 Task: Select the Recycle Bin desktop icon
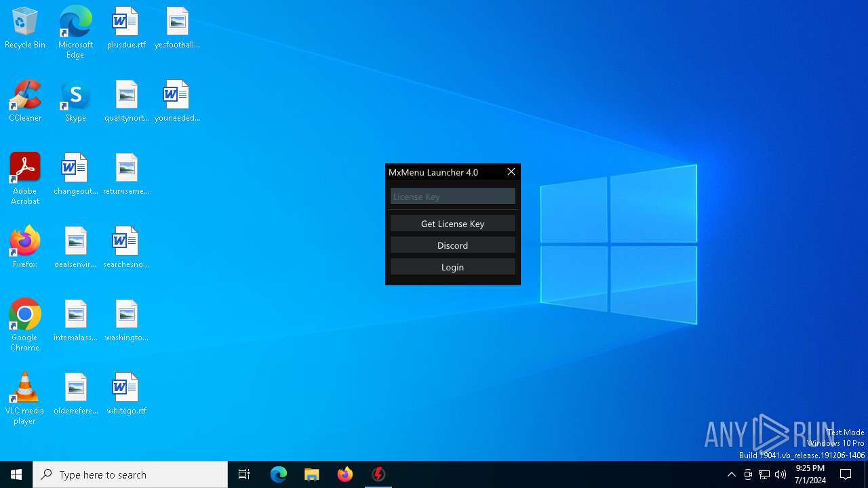click(25, 28)
